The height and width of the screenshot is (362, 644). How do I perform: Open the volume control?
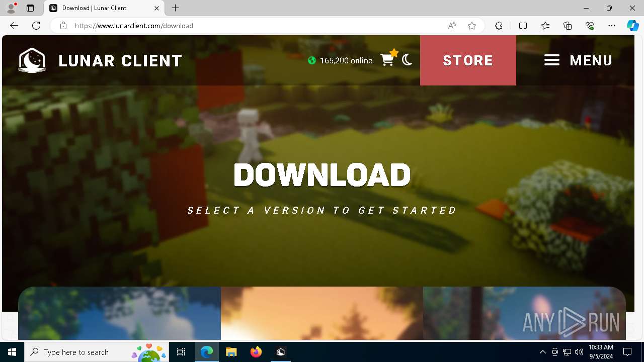pyautogui.click(x=579, y=352)
